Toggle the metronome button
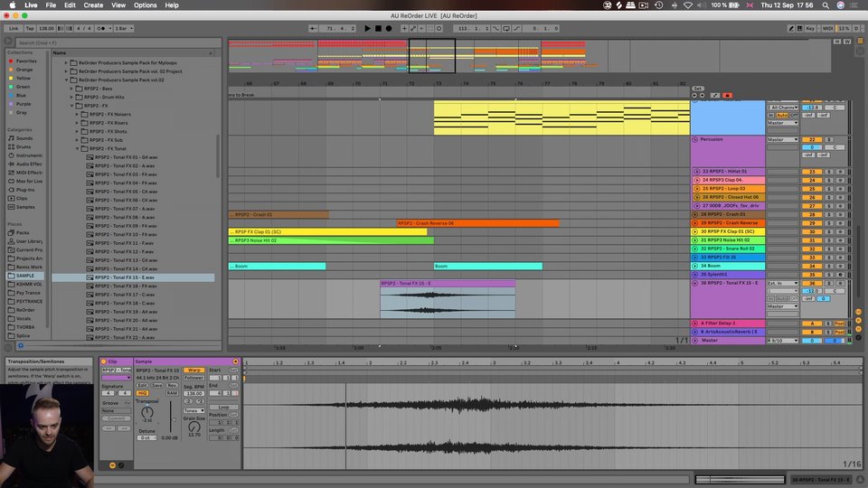The image size is (868, 488). [101, 28]
